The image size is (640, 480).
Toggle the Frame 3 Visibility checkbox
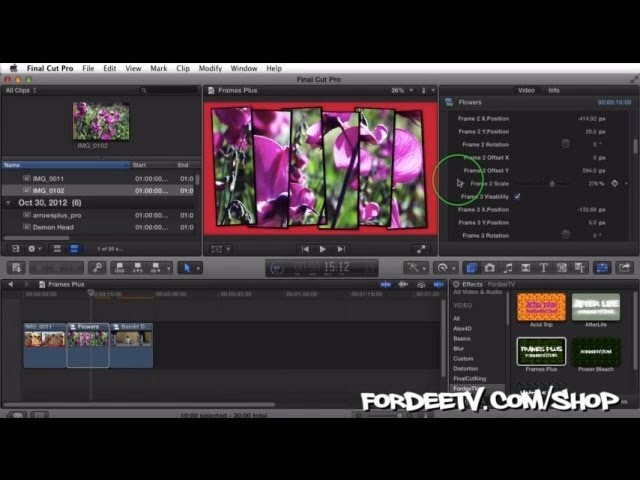517,197
